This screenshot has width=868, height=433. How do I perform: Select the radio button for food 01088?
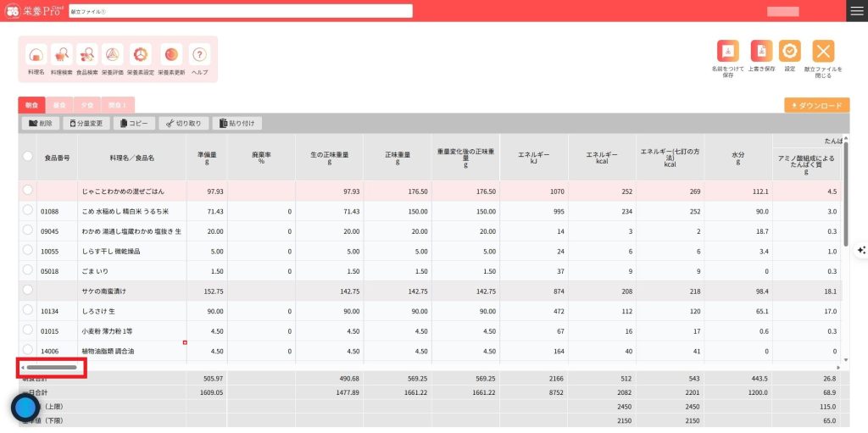pos(28,210)
